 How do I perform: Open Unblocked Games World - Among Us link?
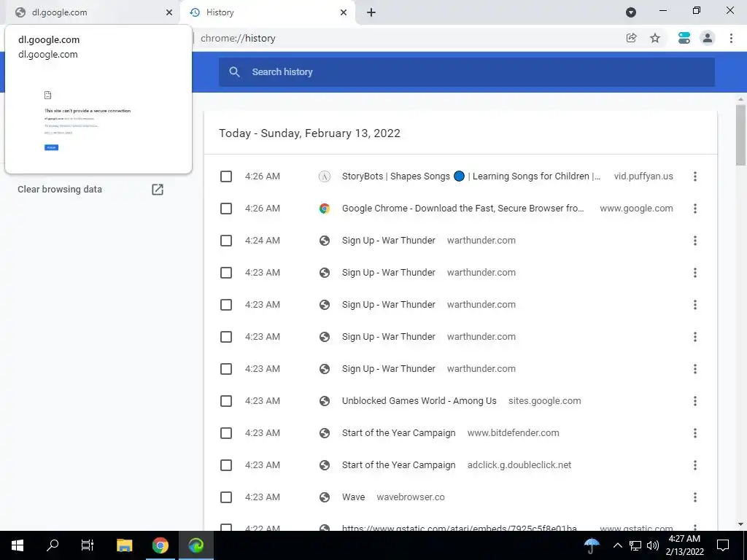(x=419, y=401)
